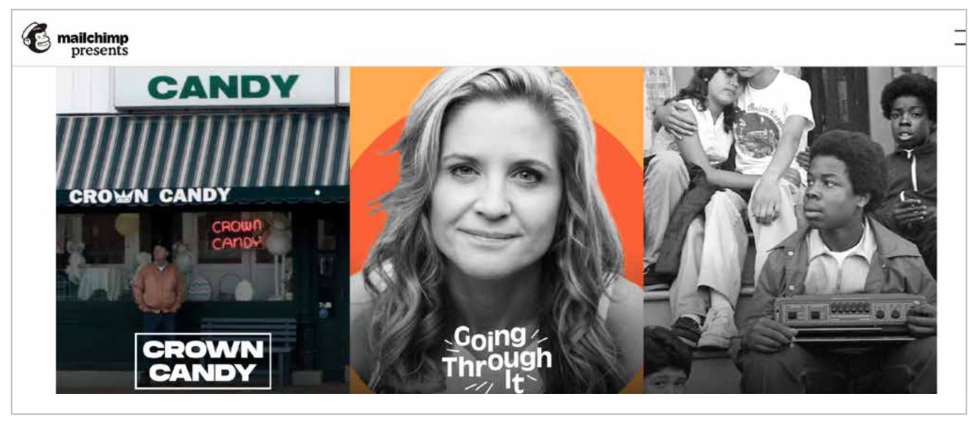Click the "mailchimp presents" wordmark text

tap(93, 44)
